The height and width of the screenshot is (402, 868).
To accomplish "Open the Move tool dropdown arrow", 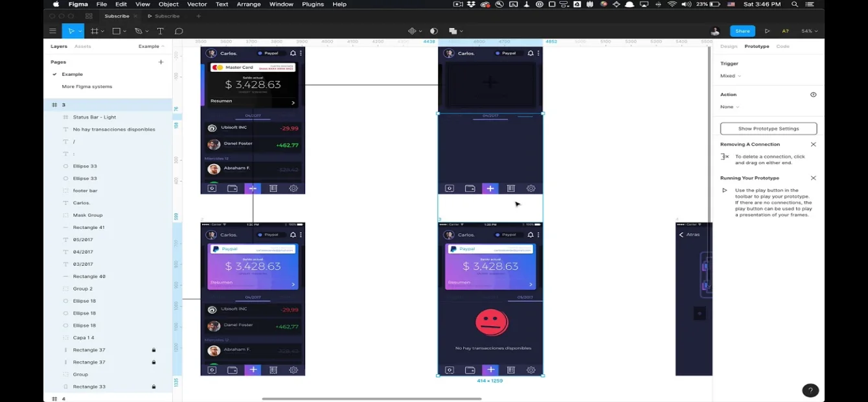I will [x=80, y=31].
